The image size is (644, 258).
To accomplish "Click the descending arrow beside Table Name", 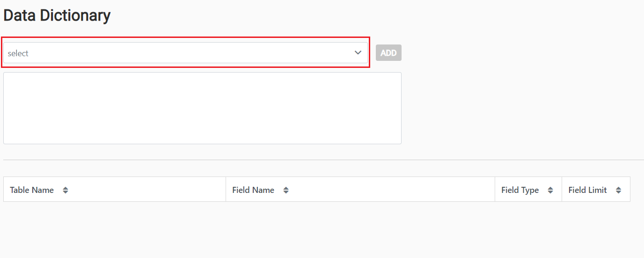I will (66, 192).
